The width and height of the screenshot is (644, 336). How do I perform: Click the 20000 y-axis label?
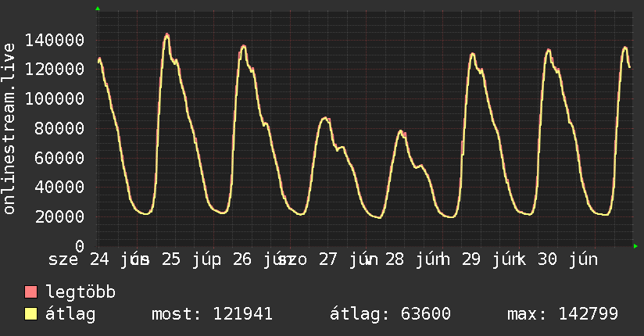59,217
